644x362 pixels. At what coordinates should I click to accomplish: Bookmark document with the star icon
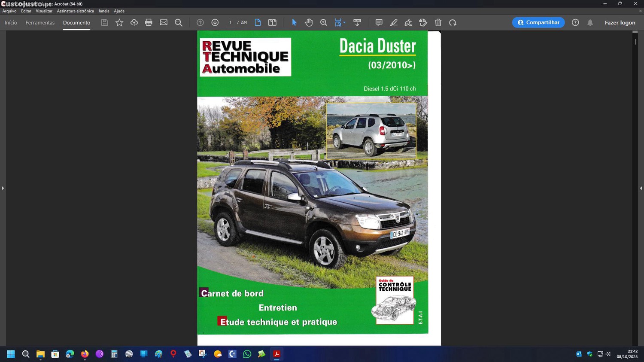(119, 23)
